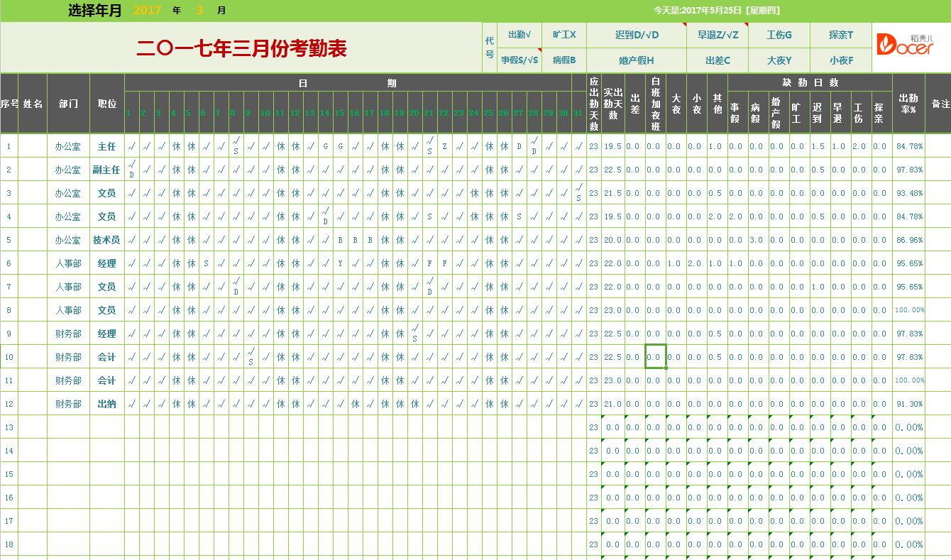
Task: Select legend cell 迟到D/√D
Action: 637,35
